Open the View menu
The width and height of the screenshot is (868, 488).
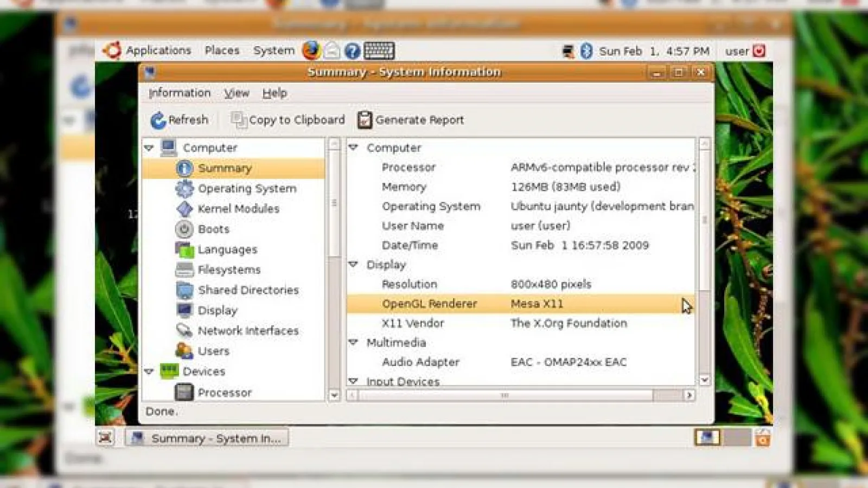click(x=237, y=93)
